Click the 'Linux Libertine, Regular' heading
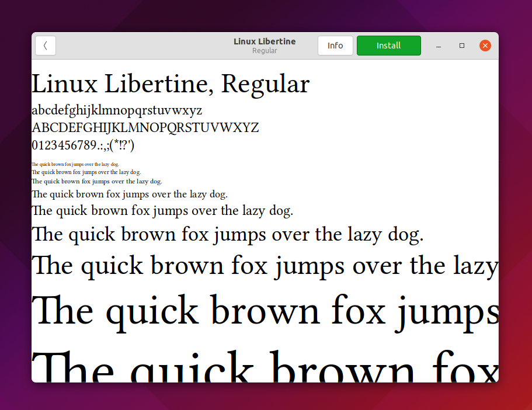The height and width of the screenshot is (410, 532). [x=171, y=84]
